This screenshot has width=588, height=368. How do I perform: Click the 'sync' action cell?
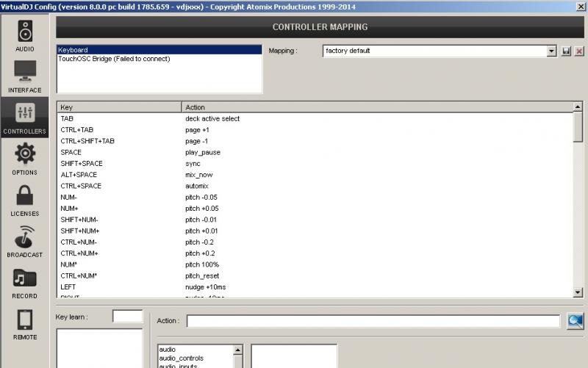click(193, 163)
